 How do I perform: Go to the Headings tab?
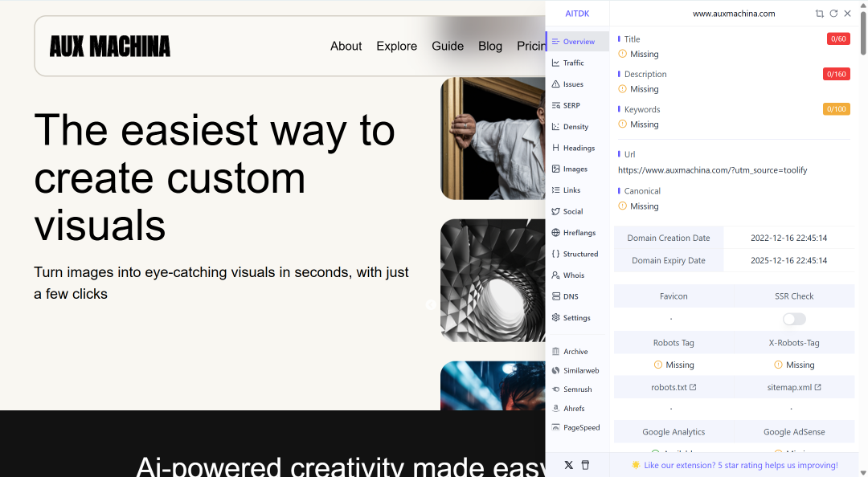click(577, 148)
